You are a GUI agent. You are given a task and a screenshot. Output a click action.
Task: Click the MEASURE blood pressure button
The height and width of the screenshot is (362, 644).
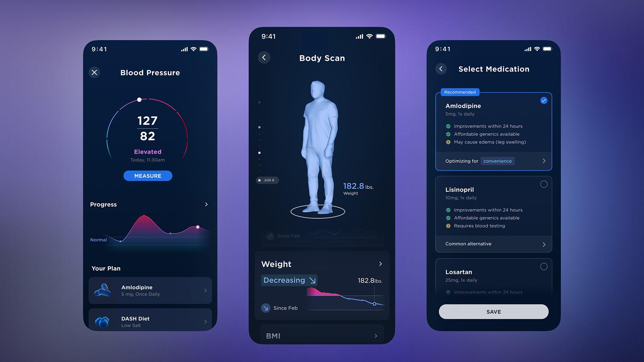pyautogui.click(x=147, y=176)
